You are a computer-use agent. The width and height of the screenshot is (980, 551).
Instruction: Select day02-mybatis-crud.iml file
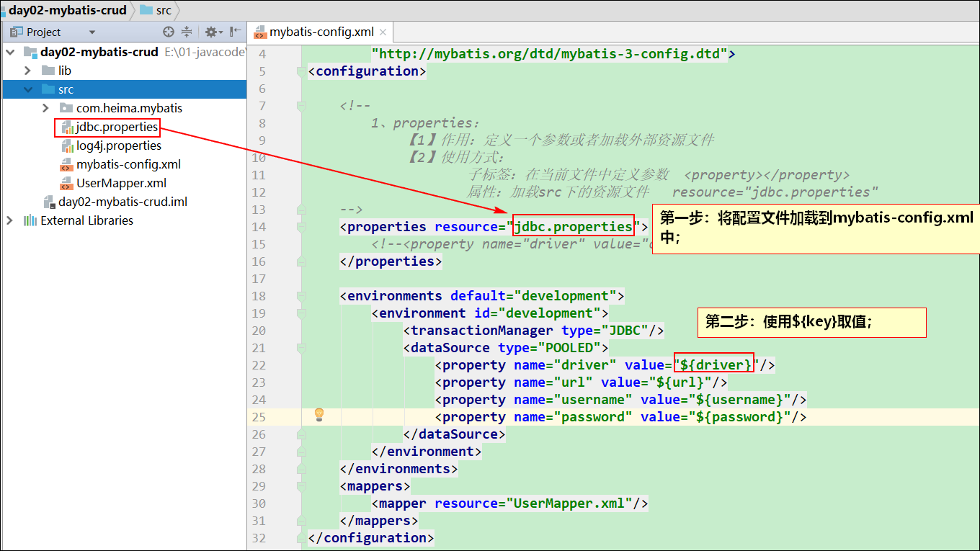click(x=122, y=202)
